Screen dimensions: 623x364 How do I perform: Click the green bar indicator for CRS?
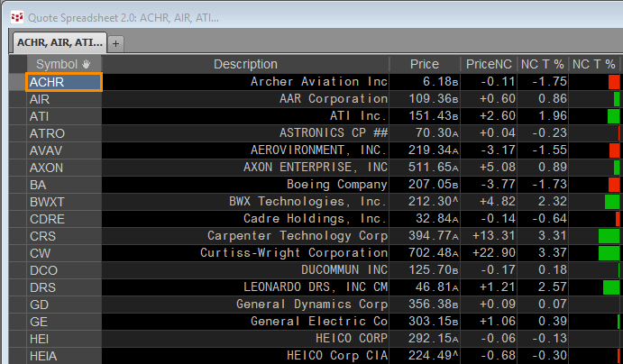[609, 236]
